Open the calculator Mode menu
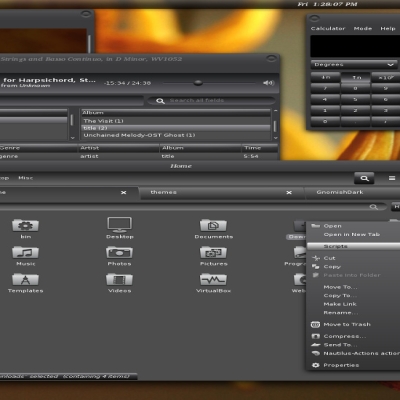The width and height of the screenshot is (400, 400). click(x=363, y=29)
